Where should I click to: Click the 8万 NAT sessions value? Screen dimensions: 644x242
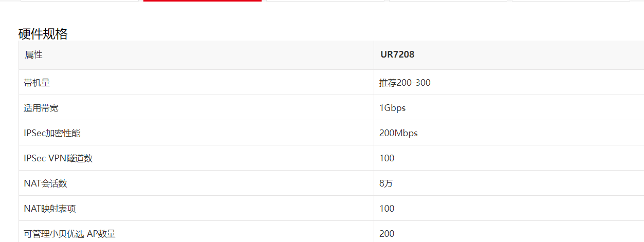tap(386, 183)
